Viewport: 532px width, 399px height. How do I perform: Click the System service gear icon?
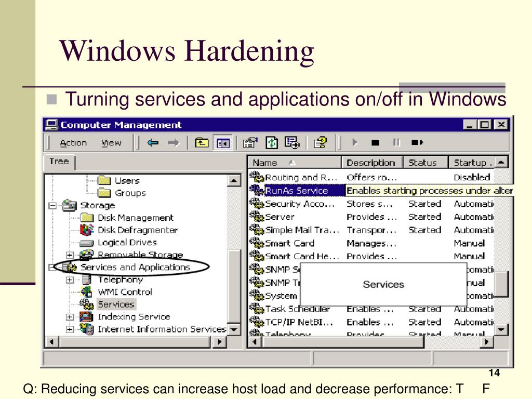pos(257,296)
